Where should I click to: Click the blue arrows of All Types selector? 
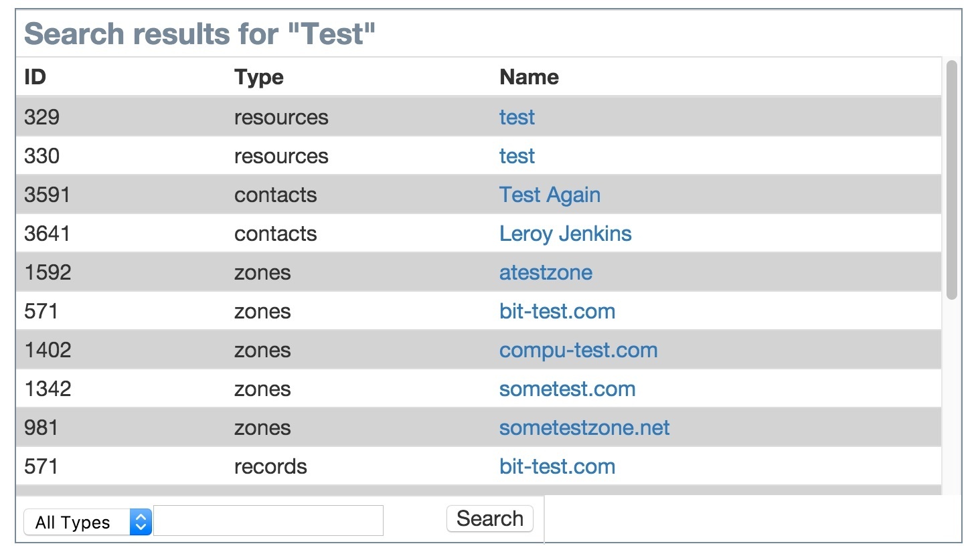(x=141, y=522)
